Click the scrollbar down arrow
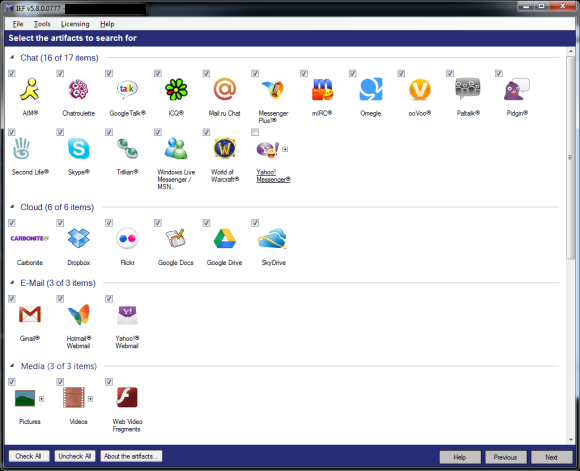The image size is (580, 471). pyautogui.click(x=570, y=440)
